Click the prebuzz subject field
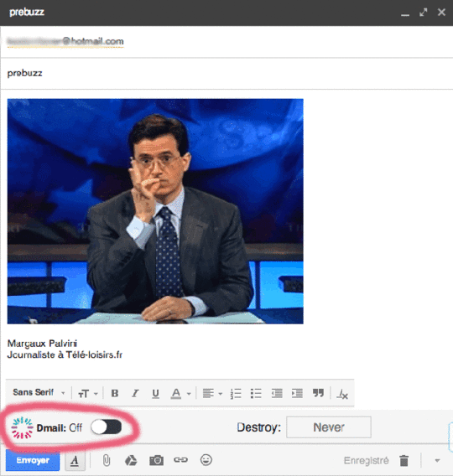Image resolution: width=453 pixels, height=476 pixels. (226, 73)
